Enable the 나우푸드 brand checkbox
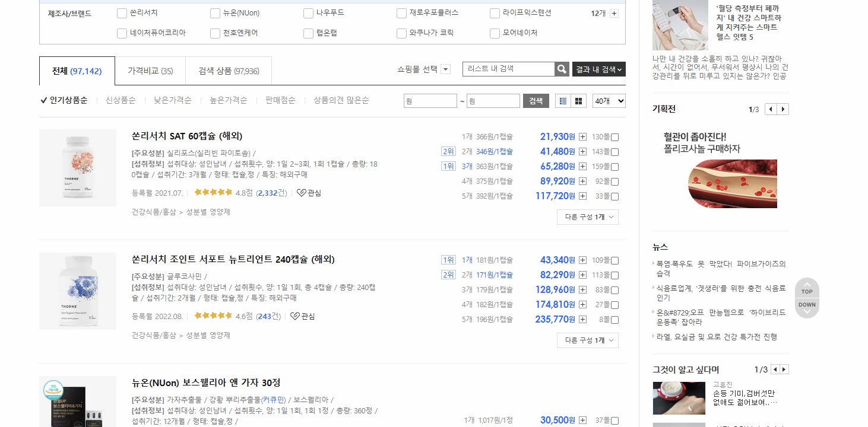The image size is (868, 427). [x=308, y=12]
